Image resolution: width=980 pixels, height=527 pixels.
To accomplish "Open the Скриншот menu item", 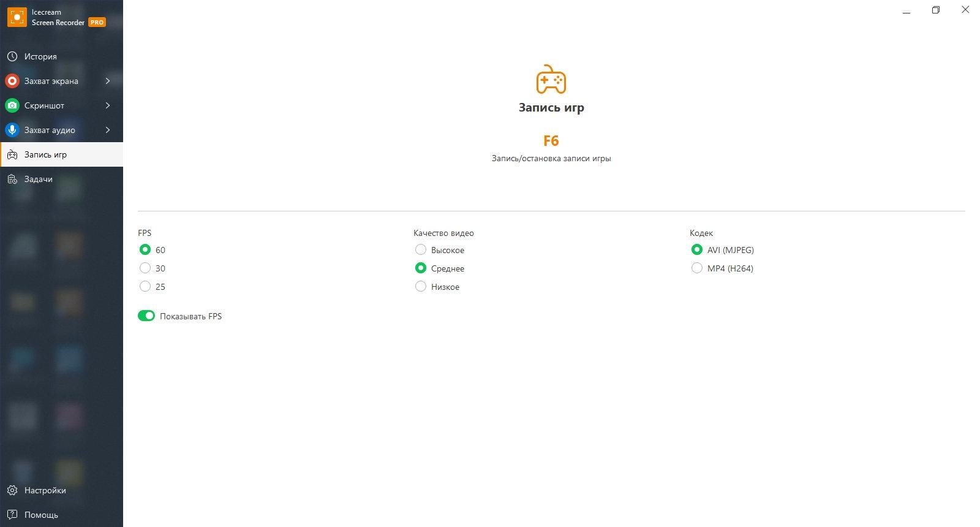I will pos(61,105).
